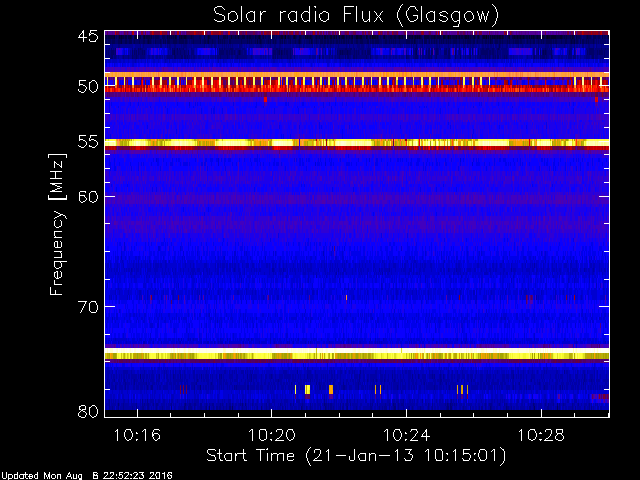The image size is (640, 480).
Task: Click the plot title 'Solar radio Flux (Glasgow)'
Action: point(356,16)
